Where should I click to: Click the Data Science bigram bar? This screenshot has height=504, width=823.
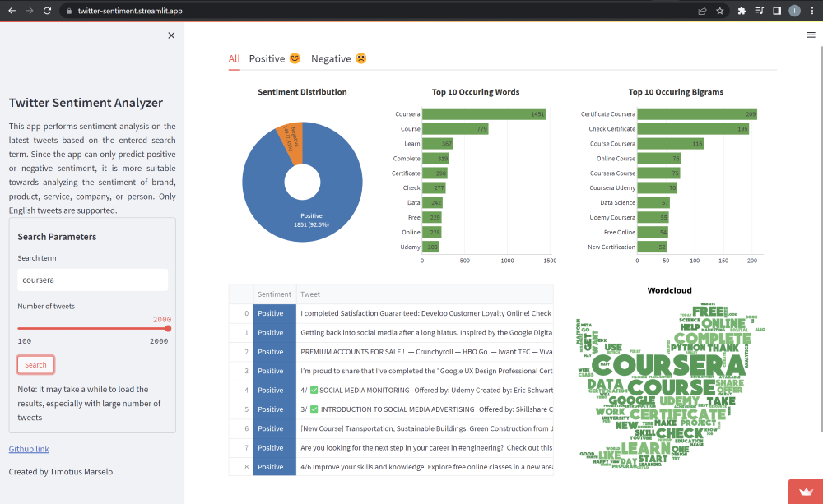click(x=654, y=203)
